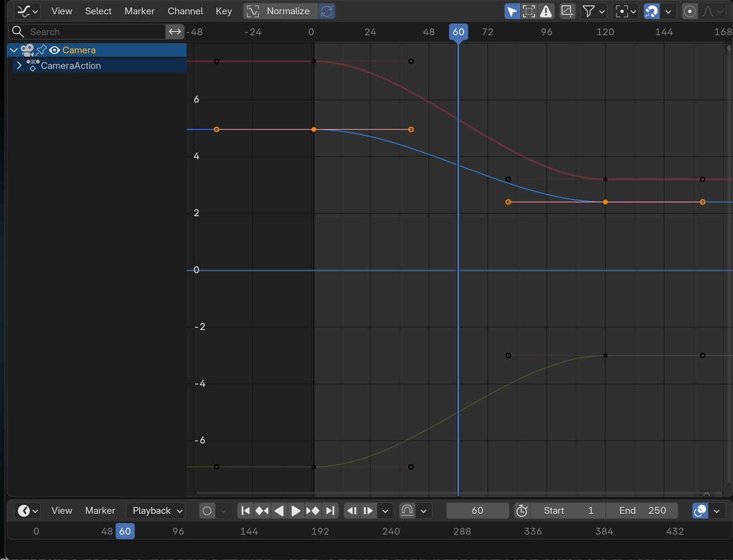Select the Camera channel name

79,50
